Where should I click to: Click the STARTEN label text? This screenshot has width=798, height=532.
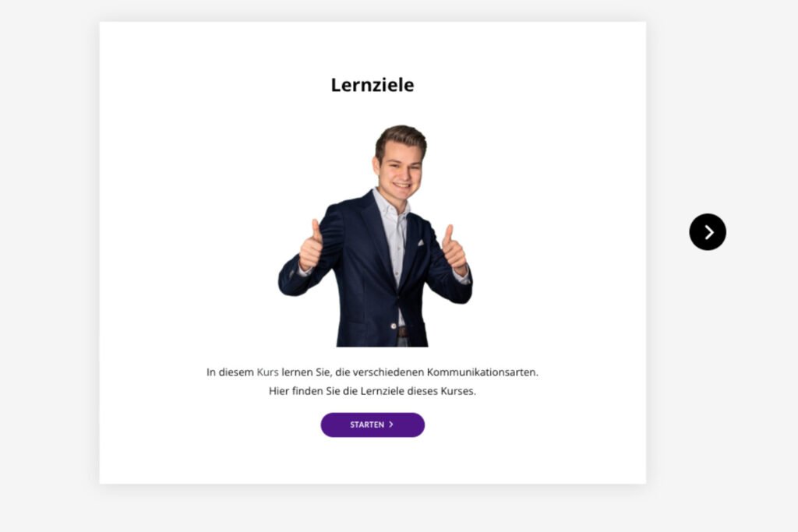click(367, 425)
